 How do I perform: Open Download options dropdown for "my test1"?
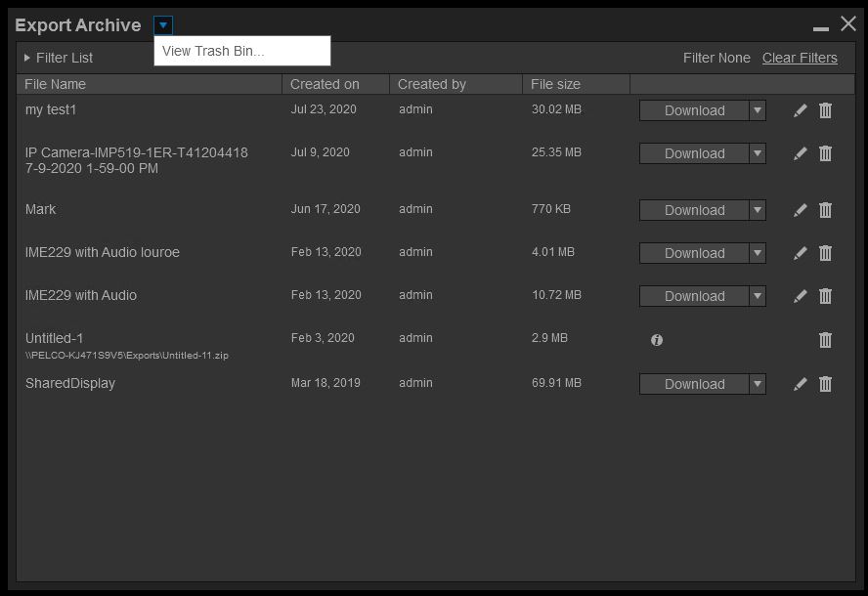(x=757, y=110)
